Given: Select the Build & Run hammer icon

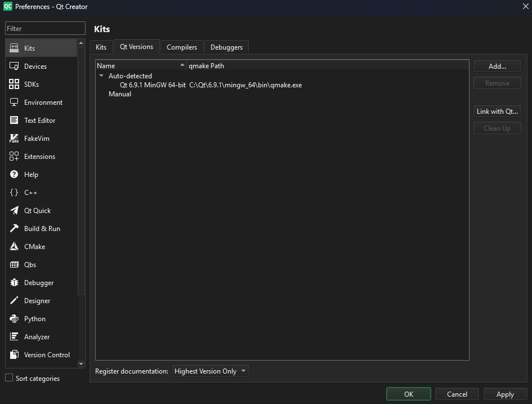Looking at the screenshot, I should [x=14, y=229].
